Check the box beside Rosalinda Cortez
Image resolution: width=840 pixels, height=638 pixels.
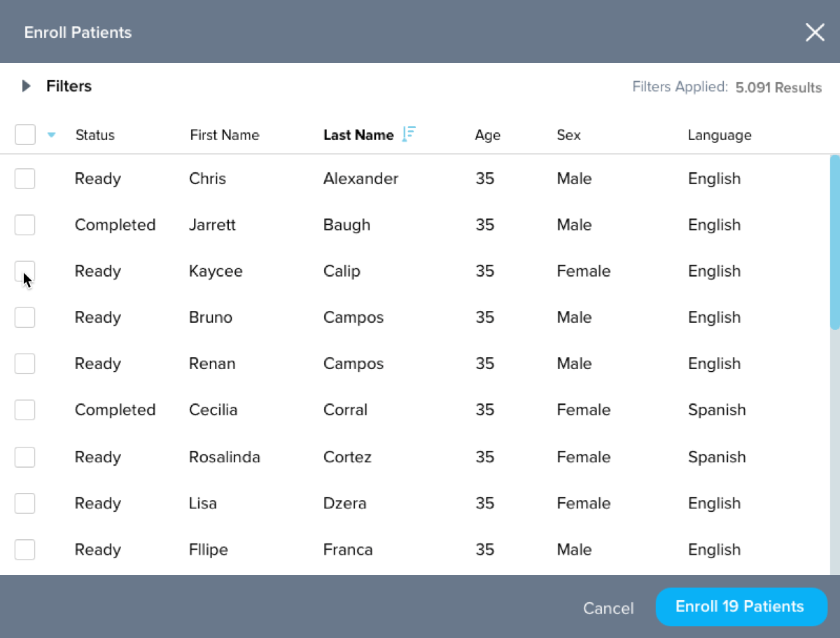tap(25, 457)
